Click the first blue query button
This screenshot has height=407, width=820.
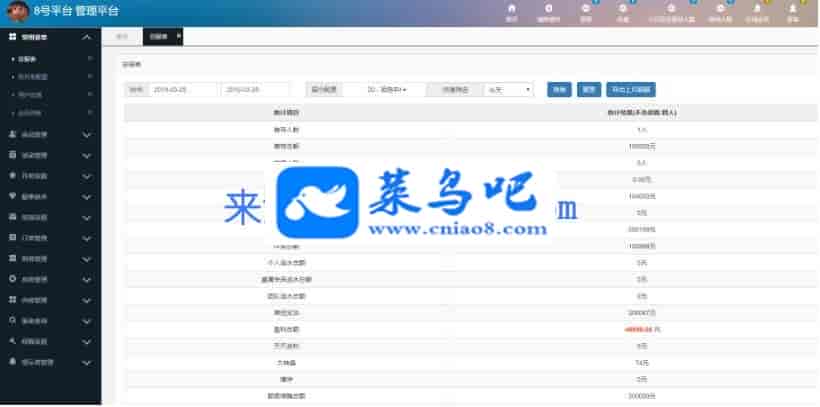559,90
